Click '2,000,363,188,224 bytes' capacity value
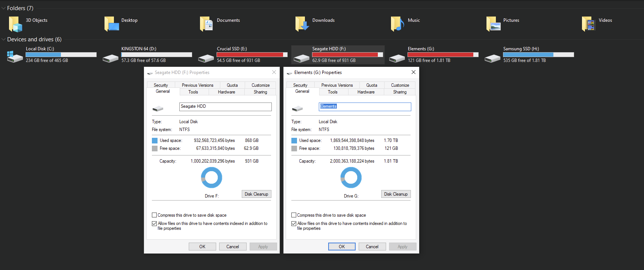 pyautogui.click(x=352, y=161)
